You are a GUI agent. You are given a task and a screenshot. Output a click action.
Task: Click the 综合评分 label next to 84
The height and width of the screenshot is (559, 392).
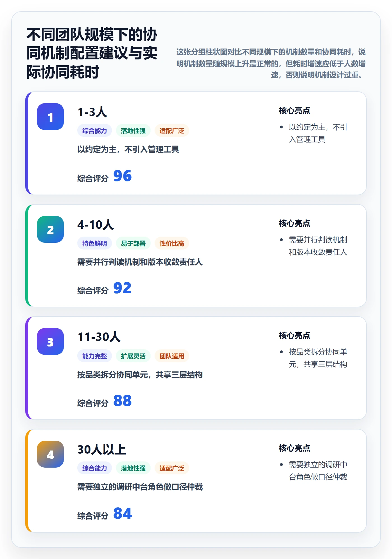[93, 516]
